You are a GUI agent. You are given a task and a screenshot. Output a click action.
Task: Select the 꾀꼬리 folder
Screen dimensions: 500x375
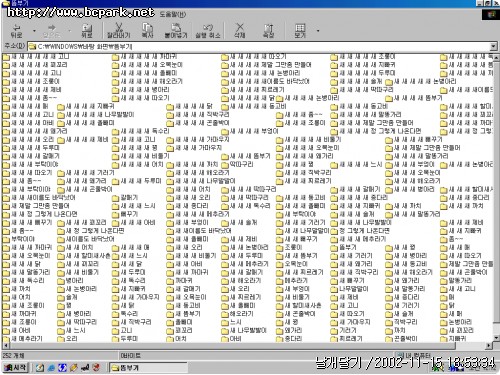point(180,330)
